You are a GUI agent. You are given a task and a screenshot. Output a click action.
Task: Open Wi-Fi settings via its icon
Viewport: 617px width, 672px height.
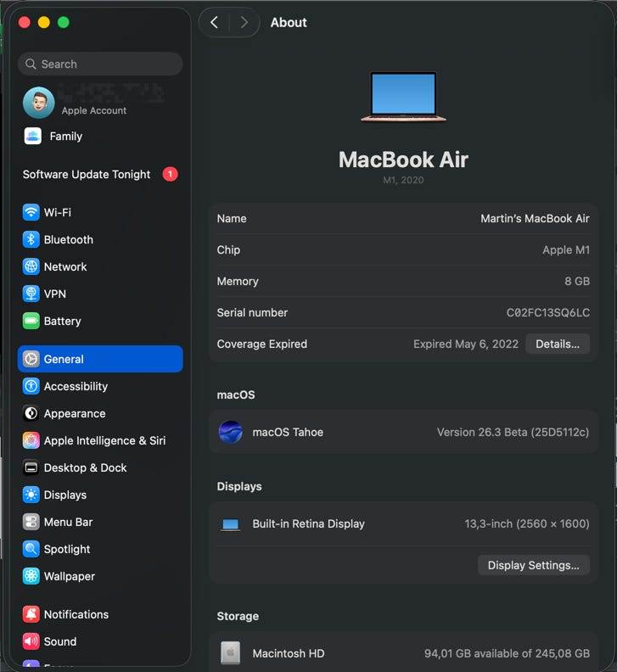tap(31, 212)
